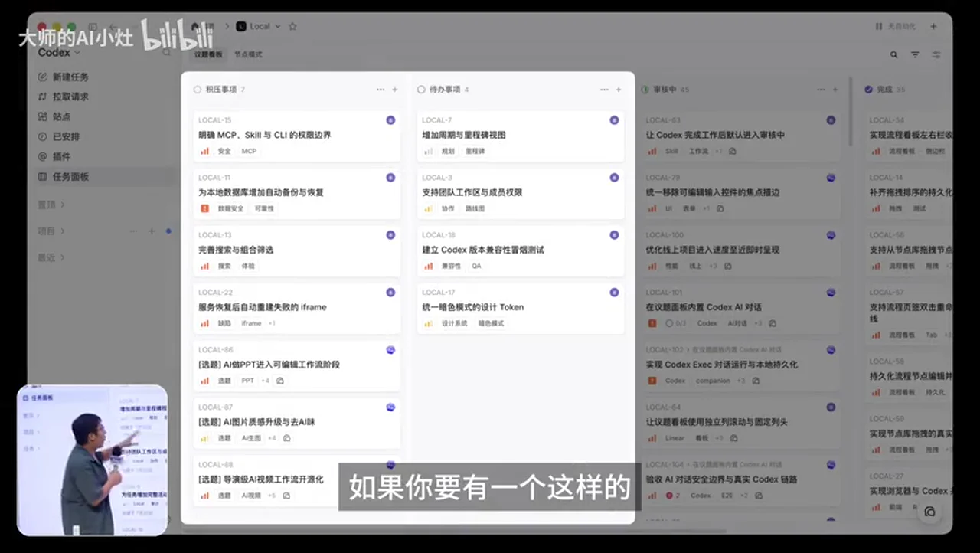
Task: Click the 暗色模式 tag on LOCAL-17
Action: pyautogui.click(x=491, y=323)
